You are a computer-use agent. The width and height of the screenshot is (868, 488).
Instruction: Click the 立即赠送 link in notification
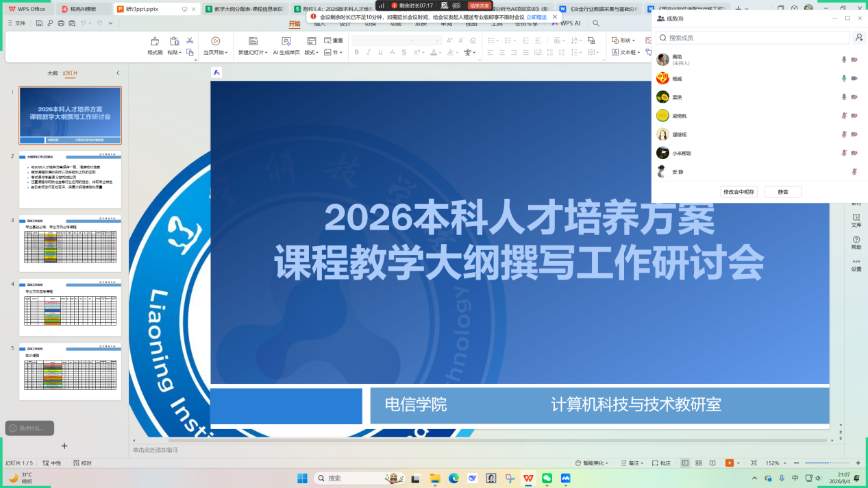536,16
